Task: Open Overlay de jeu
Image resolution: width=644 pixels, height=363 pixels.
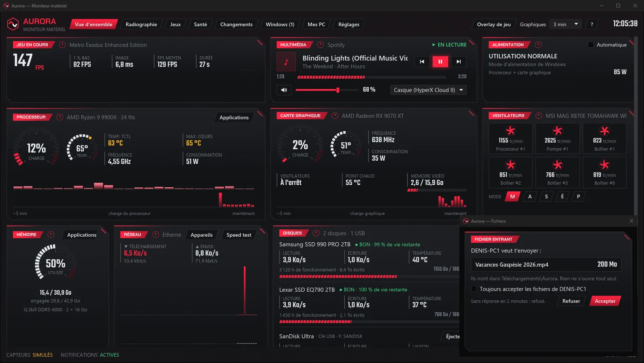Action: (494, 24)
